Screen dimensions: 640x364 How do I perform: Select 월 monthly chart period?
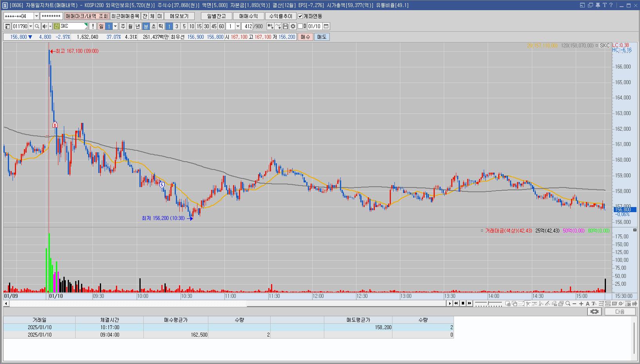point(130,26)
